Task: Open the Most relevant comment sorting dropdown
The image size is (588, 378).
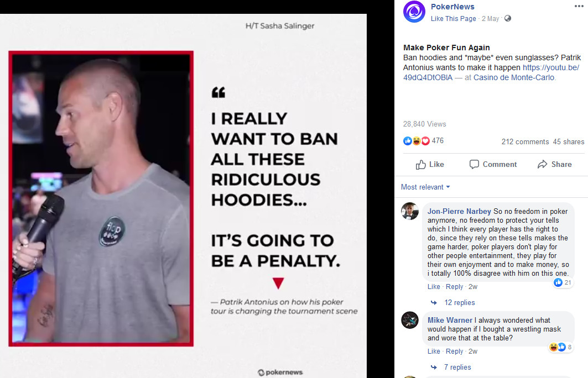Action: tap(425, 187)
